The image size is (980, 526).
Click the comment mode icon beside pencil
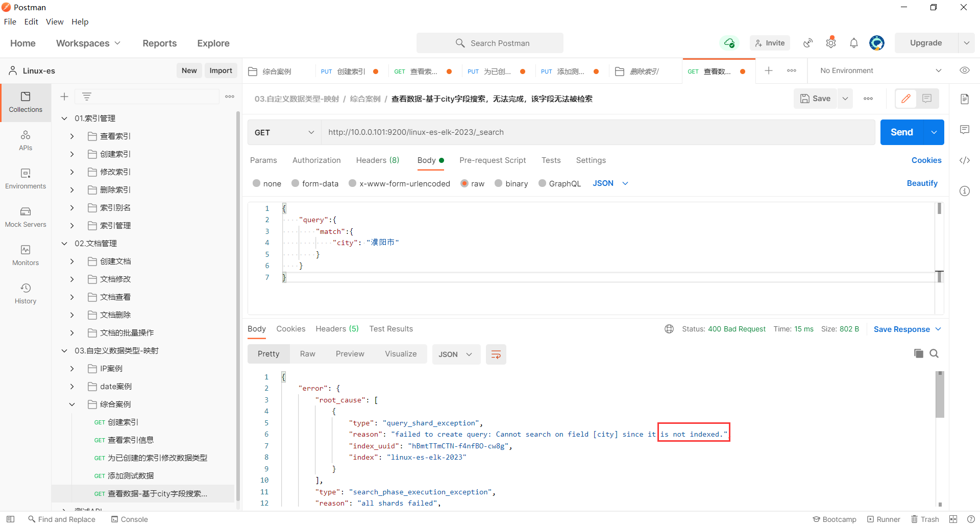pos(927,99)
